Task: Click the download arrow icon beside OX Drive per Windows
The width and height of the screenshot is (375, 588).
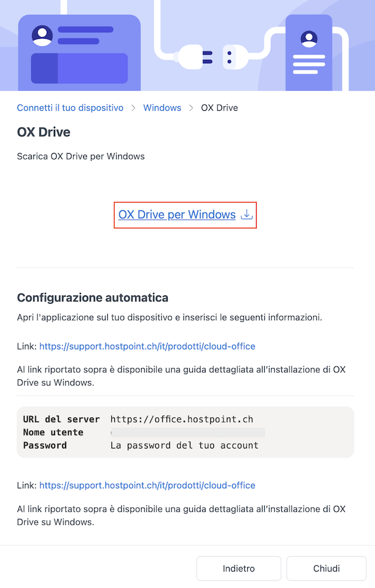Action: coord(247,215)
